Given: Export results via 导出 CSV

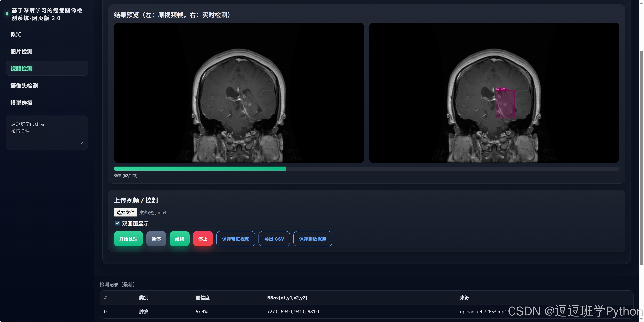Looking at the screenshot, I should (274, 239).
